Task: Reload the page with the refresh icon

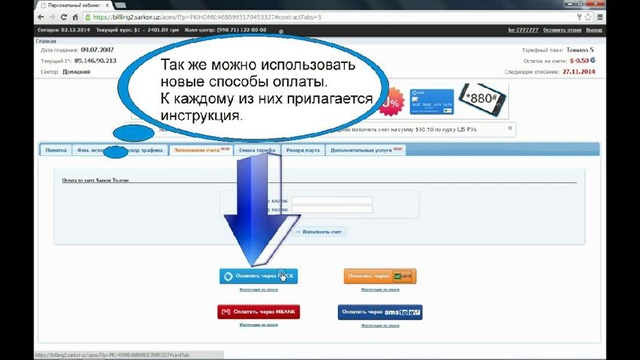Action: (64, 17)
